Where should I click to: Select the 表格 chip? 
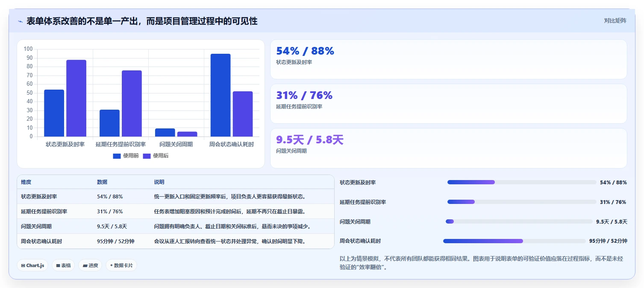tap(63, 265)
